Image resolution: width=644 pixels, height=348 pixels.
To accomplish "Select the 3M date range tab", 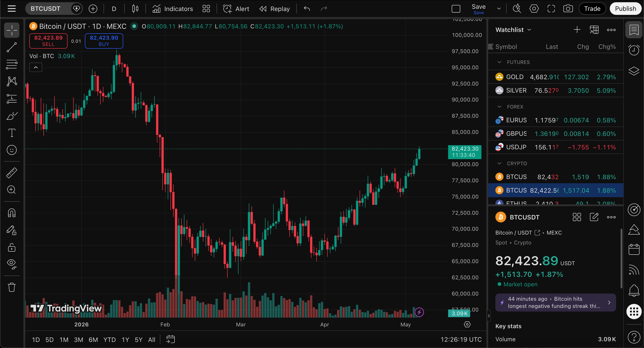I will coord(79,340).
